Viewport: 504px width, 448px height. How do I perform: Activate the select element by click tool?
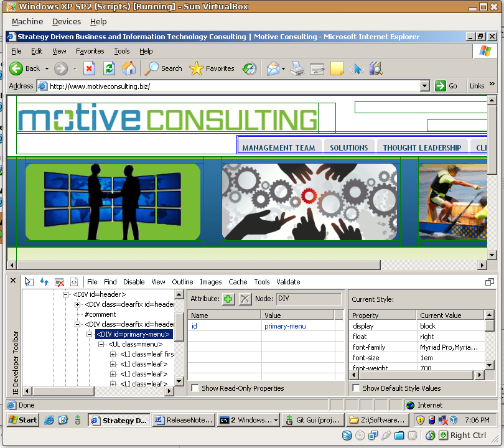(x=29, y=282)
